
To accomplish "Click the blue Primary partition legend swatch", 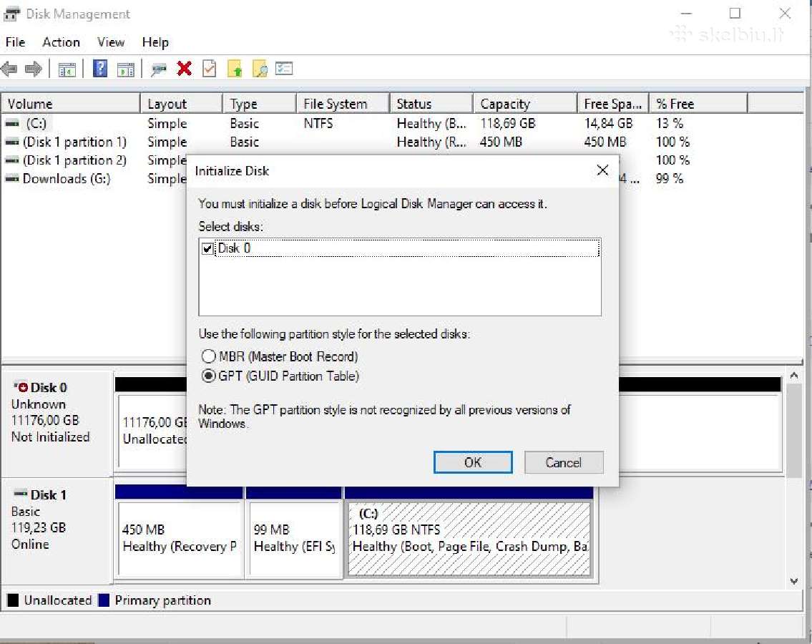I will [x=104, y=600].
